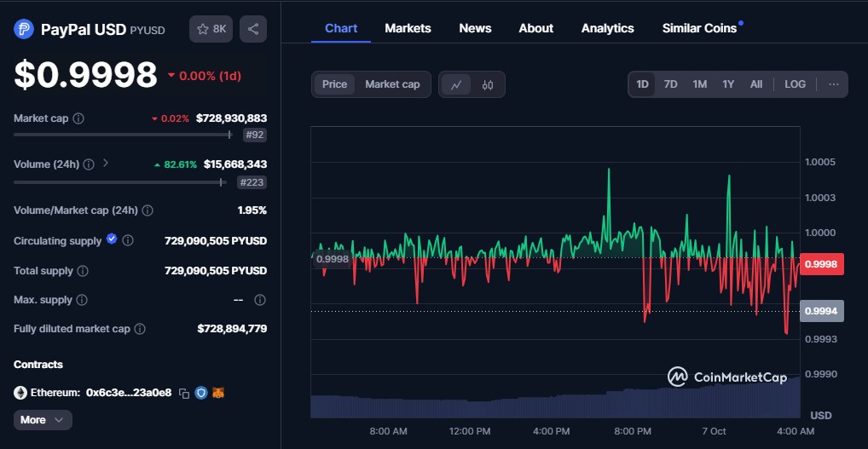This screenshot has width=868, height=449.
Task: Select the Price chart toggle
Action: 334,84
